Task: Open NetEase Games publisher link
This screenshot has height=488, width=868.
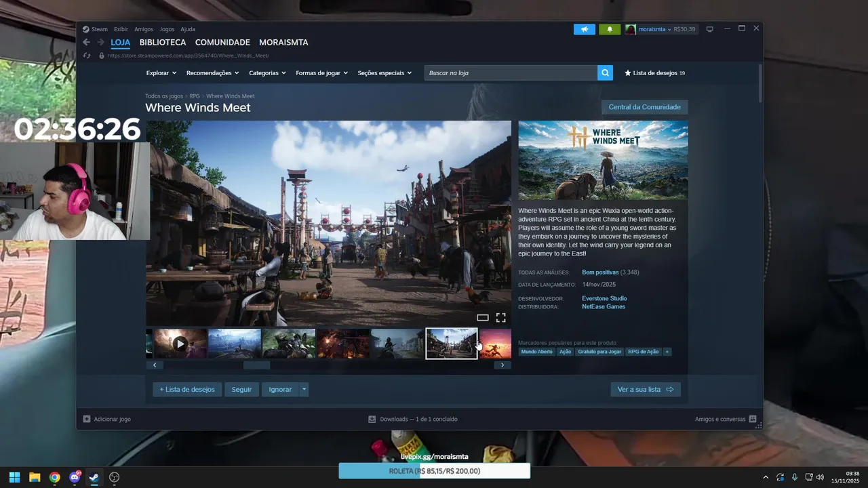Action: pos(604,306)
